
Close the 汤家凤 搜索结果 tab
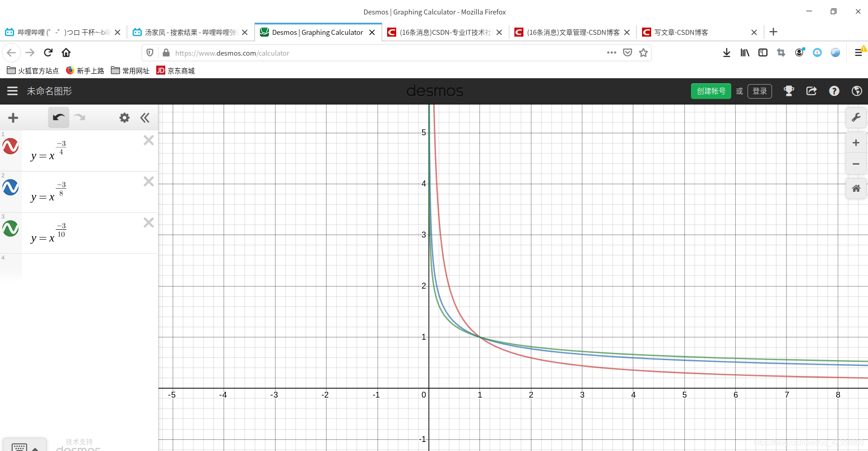tap(245, 32)
